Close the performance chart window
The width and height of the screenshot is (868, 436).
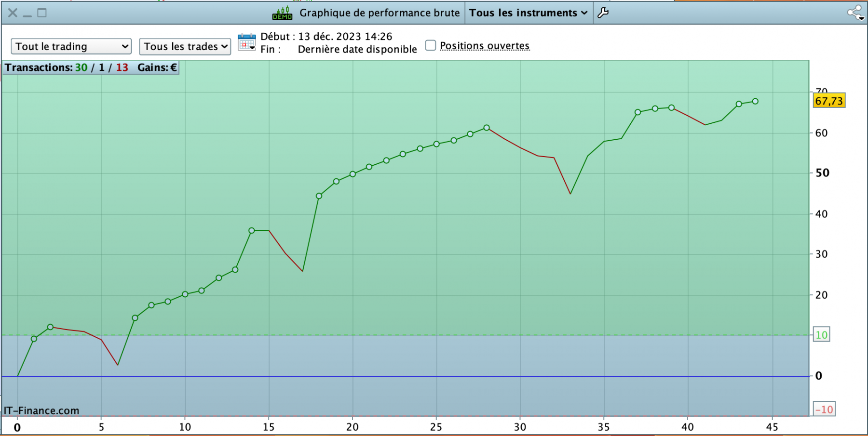[x=13, y=13]
